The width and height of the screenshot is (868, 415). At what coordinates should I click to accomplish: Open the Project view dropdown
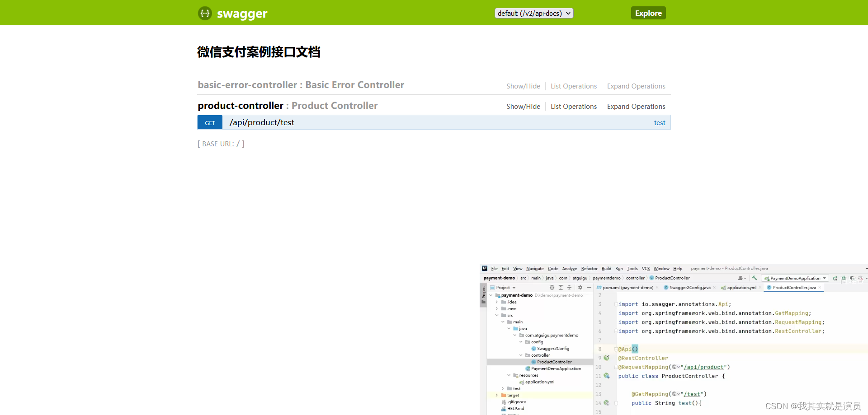(x=503, y=288)
